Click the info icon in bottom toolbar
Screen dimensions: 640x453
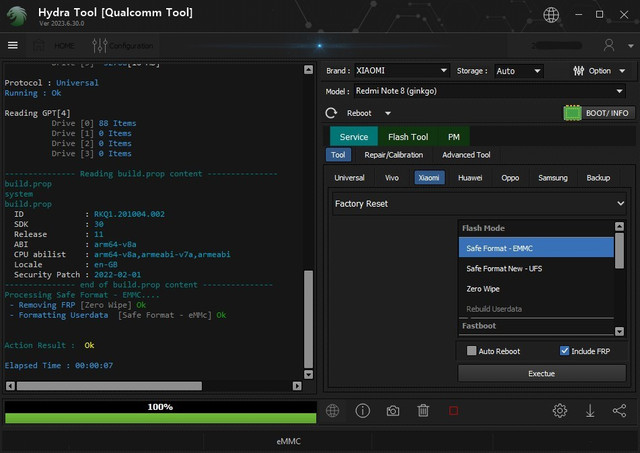(x=362, y=411)
